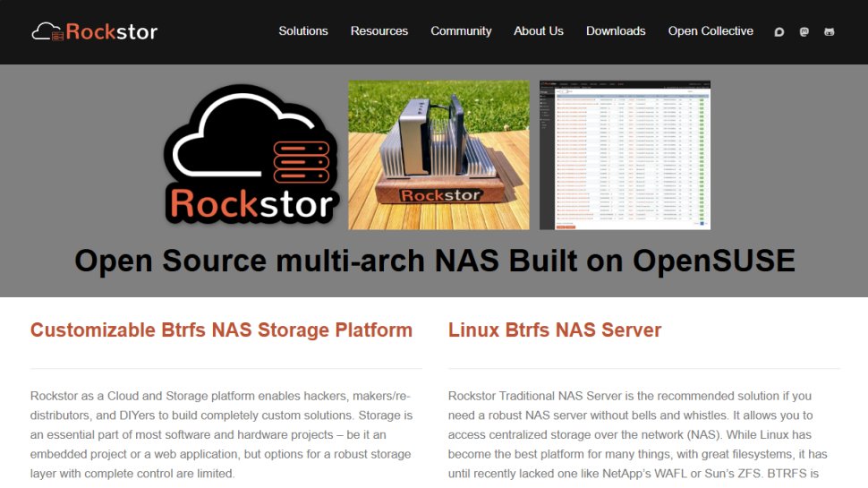Click the paragraph starting 'Rockstor as a Cloud and Storage'
The width and height of the screenshot is (868, 488).
tap(221, 434)
